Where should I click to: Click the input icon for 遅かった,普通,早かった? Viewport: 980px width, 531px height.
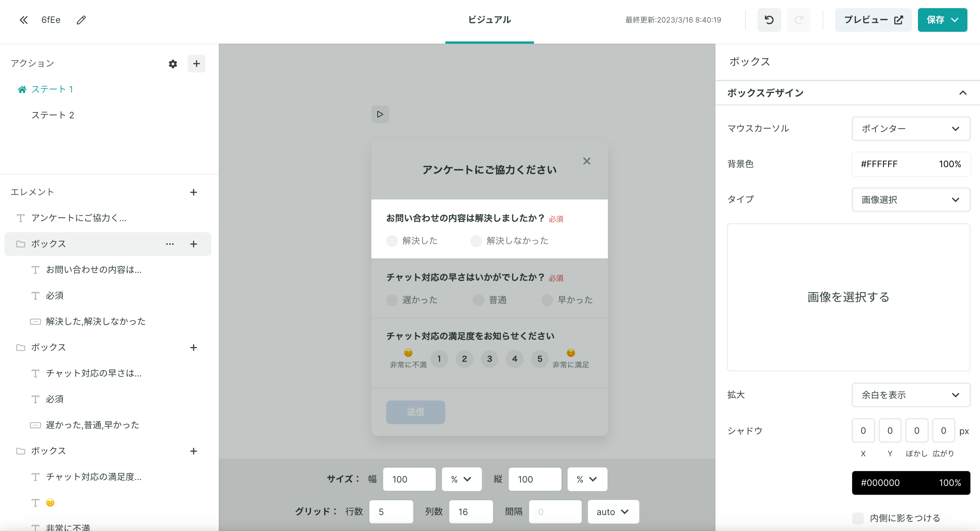click(x=35, y=425)
